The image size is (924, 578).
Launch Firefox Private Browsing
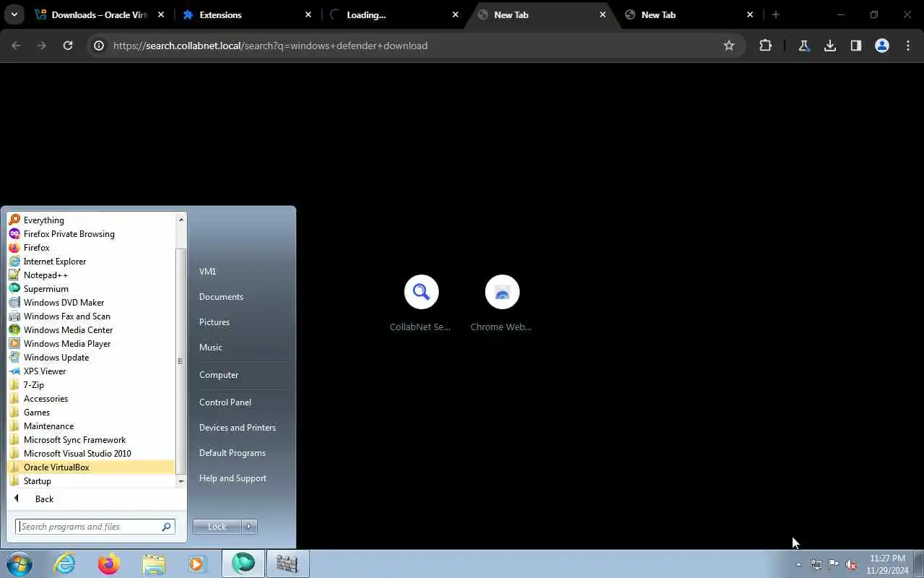91,234
